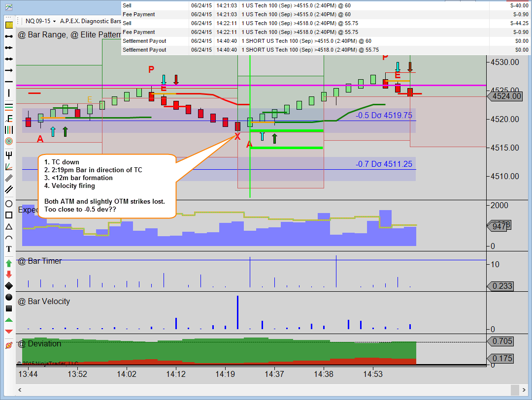Click the A.P.E.X. Diagnostic Bars label

(x=90, y=21)
